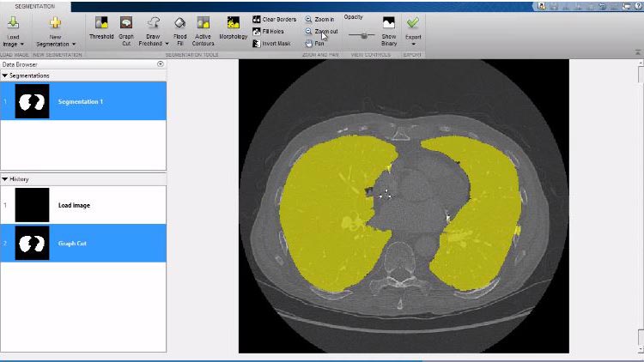Viewport: 644px width, 362px height.
Task: Click Zoom in tool
Action: 319,19
